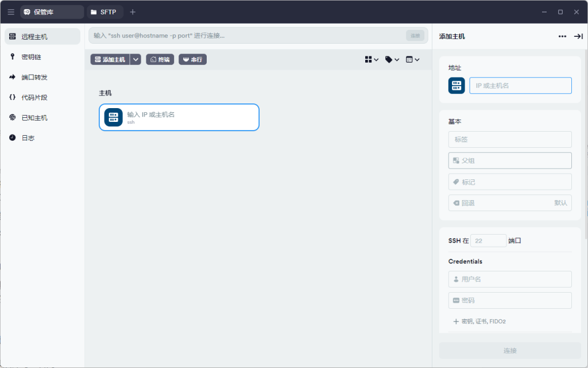This screenshot has height=368, width=588.
Task: Expand the 添加主机 dropdown arrow
Action: pyautogui.click(x=136, y=59)
